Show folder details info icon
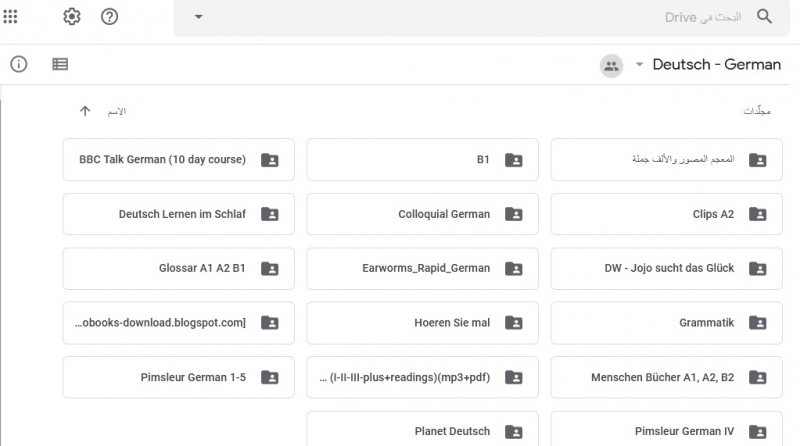 click(x=19, y=64)
